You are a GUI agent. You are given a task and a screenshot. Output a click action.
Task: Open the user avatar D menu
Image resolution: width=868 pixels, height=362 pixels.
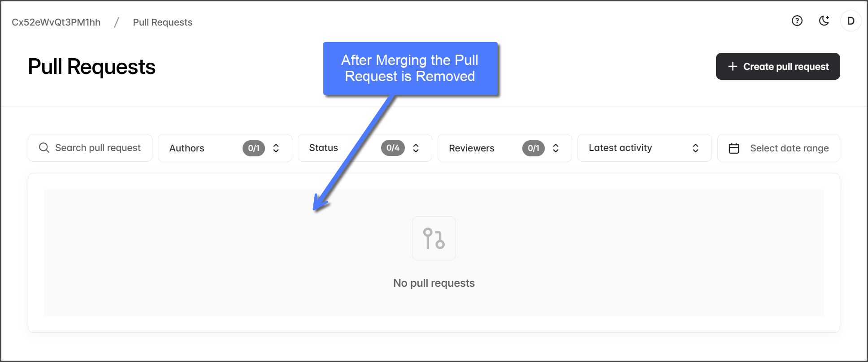tap(851, 21)
